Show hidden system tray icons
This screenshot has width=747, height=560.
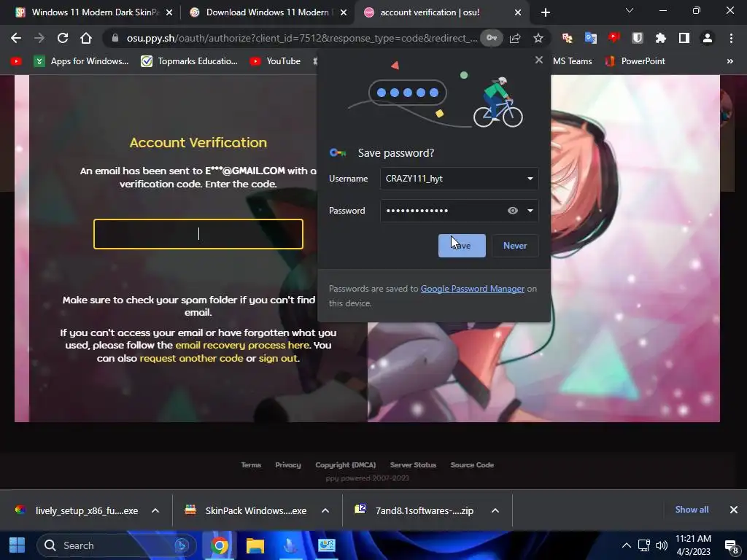coord(627,545)
